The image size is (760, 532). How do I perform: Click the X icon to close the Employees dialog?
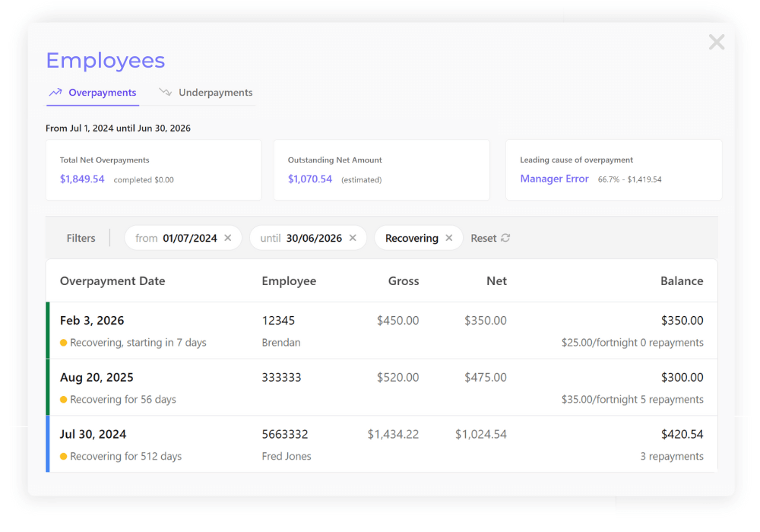click(716, 42)
